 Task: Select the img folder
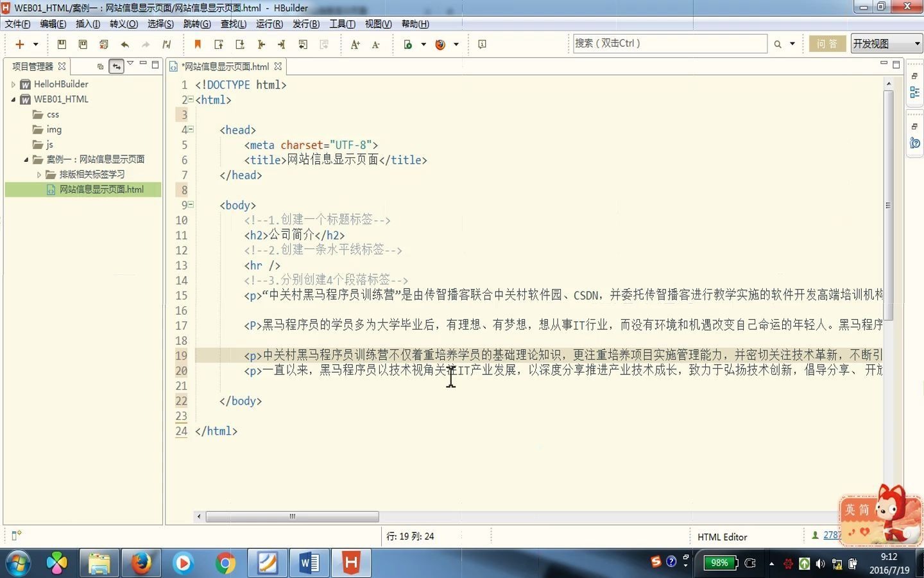(x=54, y=130)
